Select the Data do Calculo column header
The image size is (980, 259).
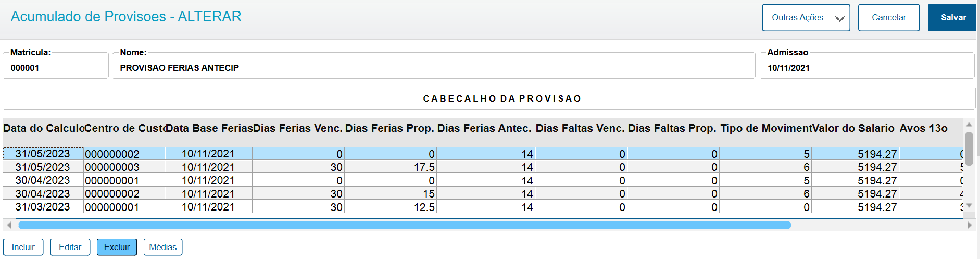[43, 128]
